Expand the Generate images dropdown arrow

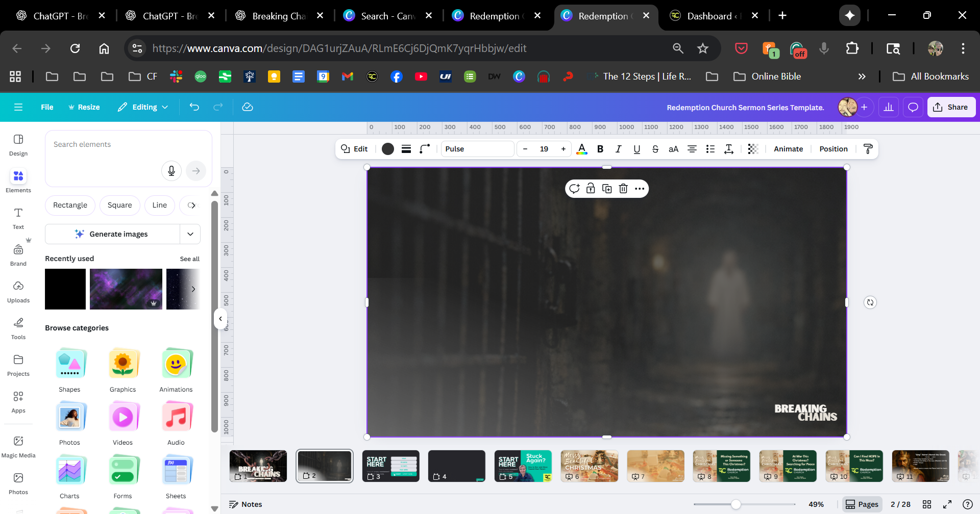[190, 234]
